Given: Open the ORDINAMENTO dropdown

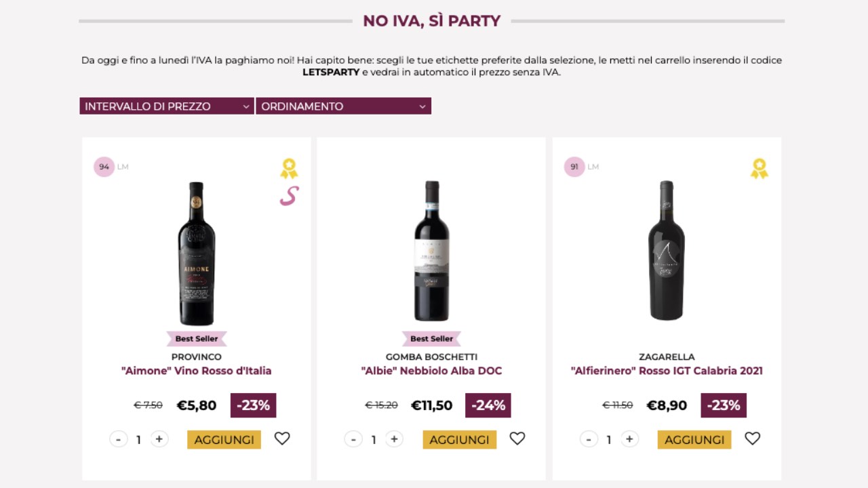Looking at the screenshot, I should tap(343, 106).
